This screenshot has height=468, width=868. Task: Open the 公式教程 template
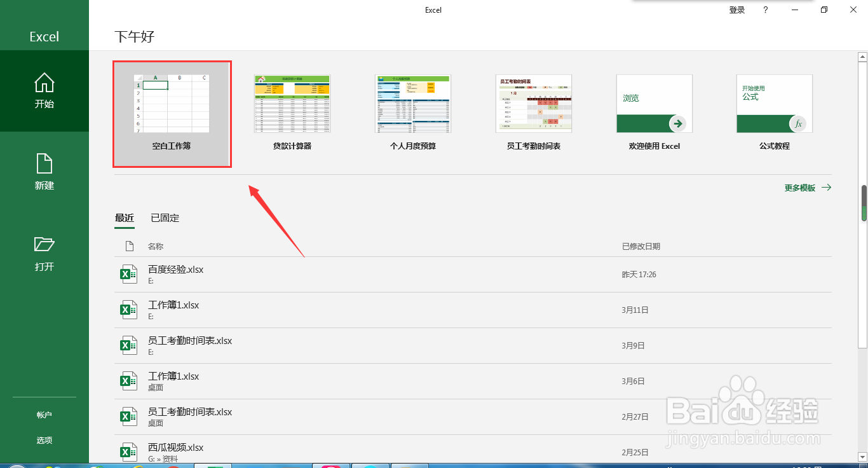coord(775,114)
